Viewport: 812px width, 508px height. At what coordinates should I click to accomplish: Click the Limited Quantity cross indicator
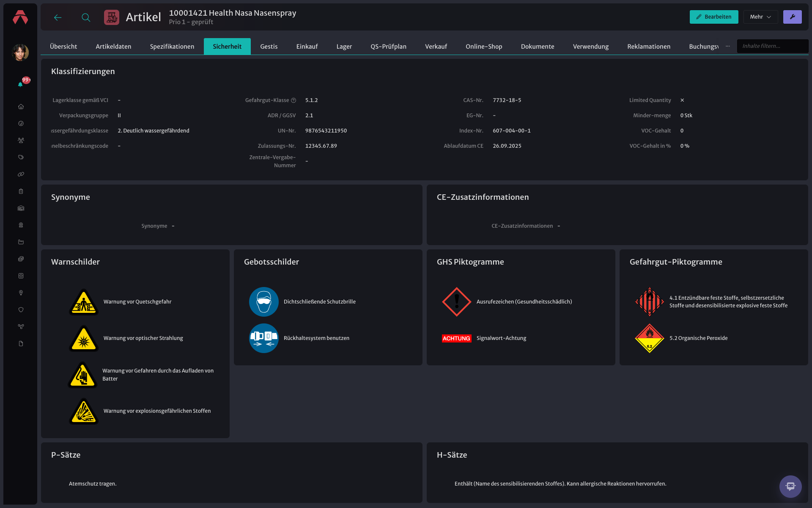[x=682, y=100]
